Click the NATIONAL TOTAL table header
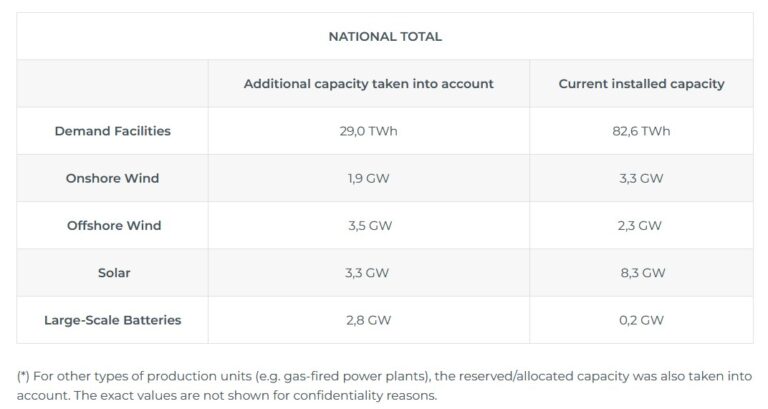 (385, 36)
